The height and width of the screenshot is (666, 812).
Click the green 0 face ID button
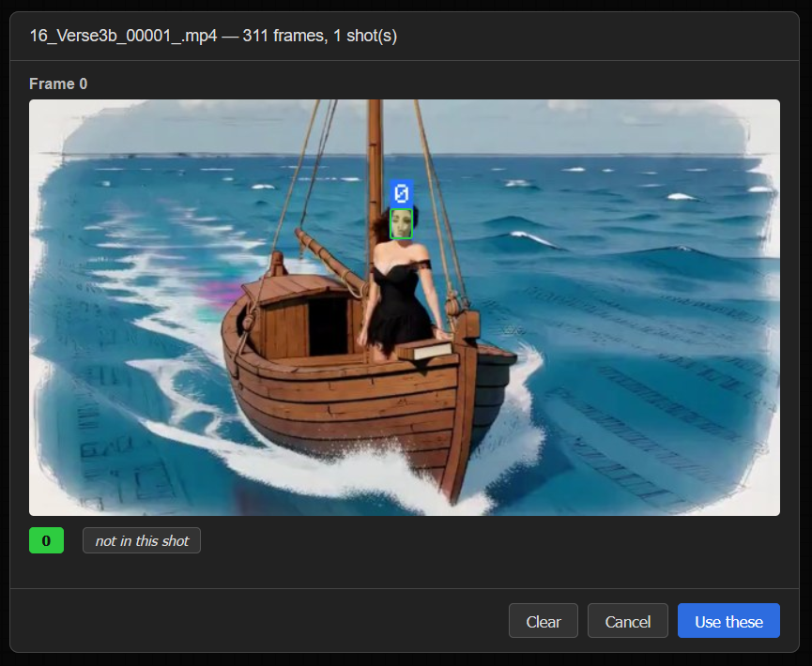tap(46, 540)
